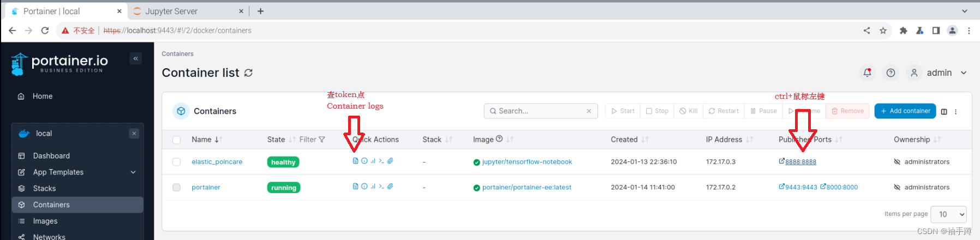Sort containers by Ownership column
The image size is (980, 240).
pos(917,140)
